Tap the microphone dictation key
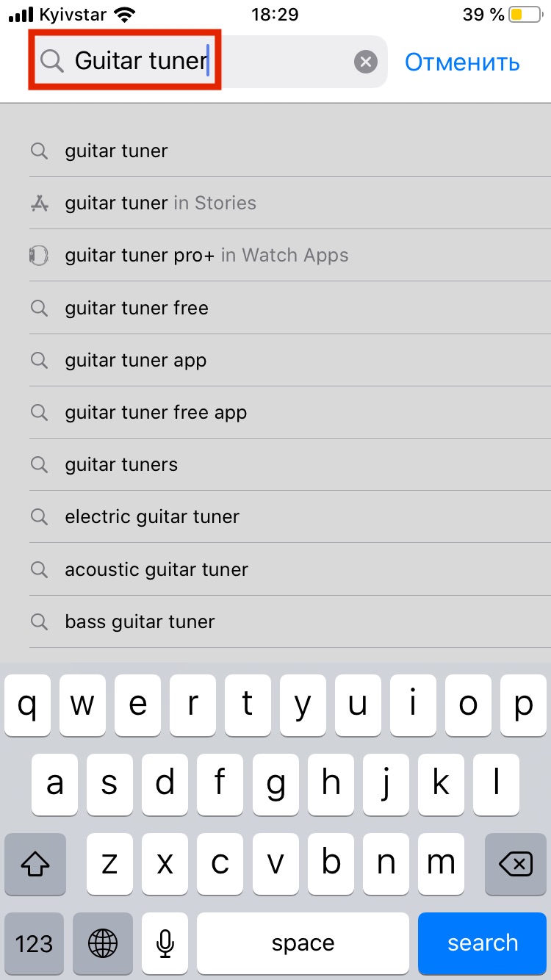The height and width of the screenshot is (980, 551). [x=166, y=943]
